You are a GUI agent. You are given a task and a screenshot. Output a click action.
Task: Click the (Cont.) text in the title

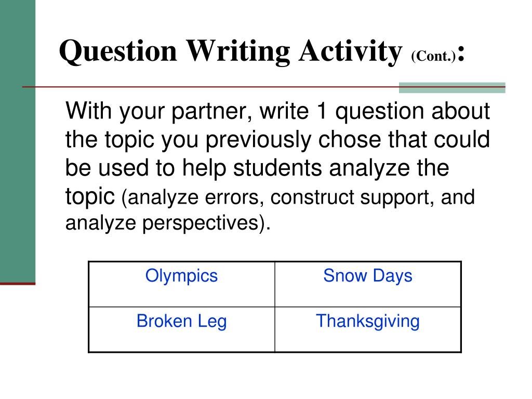(x=433, y=56)
